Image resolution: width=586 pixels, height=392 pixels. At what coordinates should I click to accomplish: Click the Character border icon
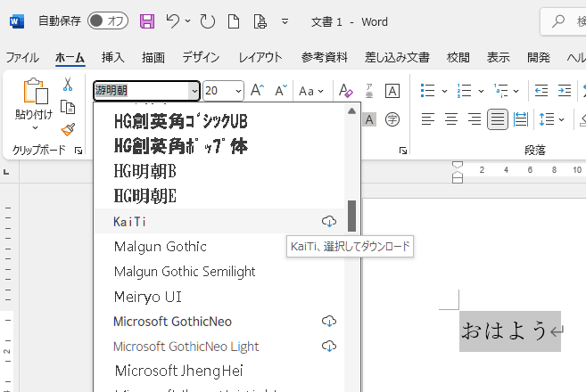tap(392, 91)
